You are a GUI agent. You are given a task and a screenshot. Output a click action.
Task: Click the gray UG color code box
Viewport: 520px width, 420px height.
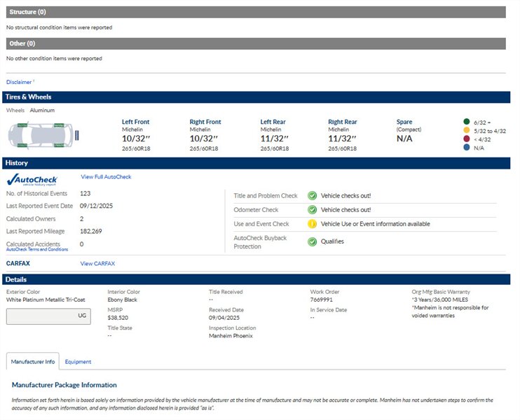tap(48, 316)
